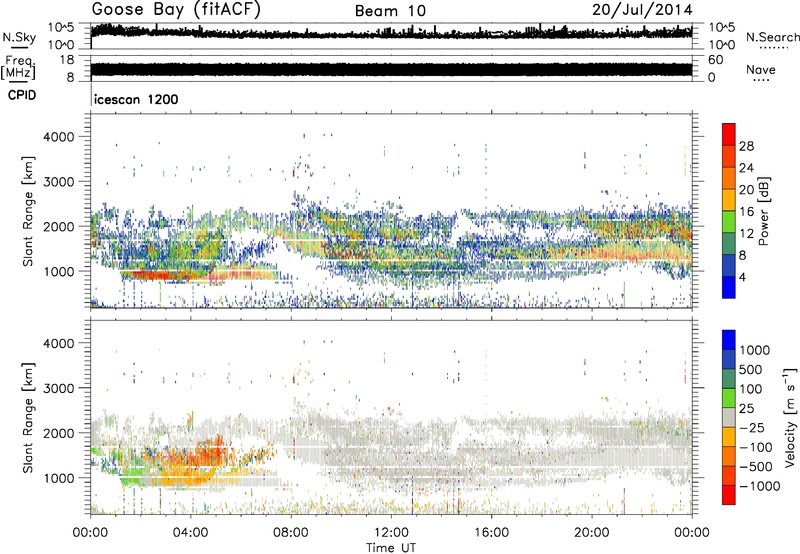Click the 2000 km tick of the velocity panel
The image size is (800, 554).
(59, 433)
